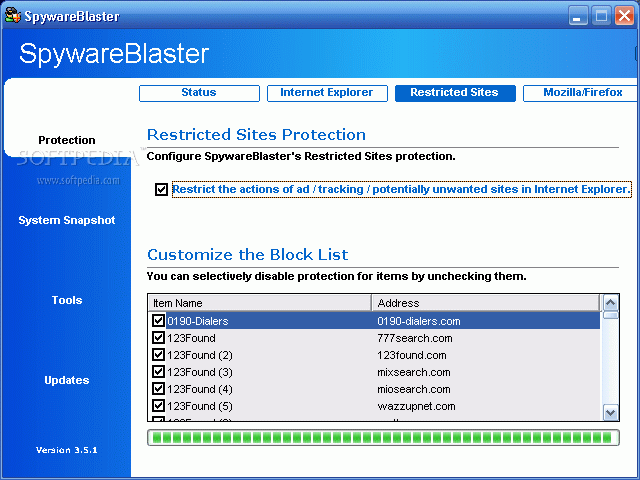This screenshot has width=640, height=480.
Task: Select the 777search.com address cell
Action: (415, 338)
